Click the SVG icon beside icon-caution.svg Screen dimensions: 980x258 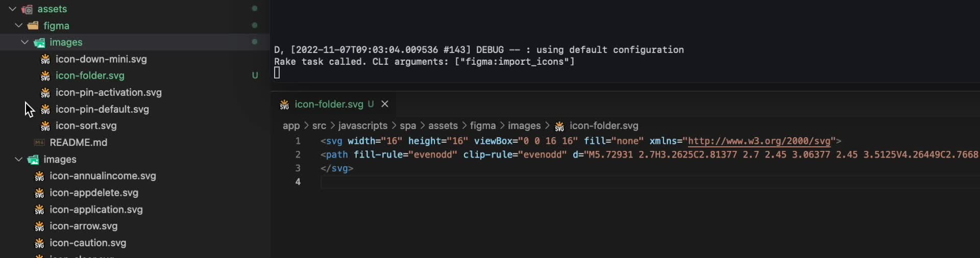coord(39,243)
